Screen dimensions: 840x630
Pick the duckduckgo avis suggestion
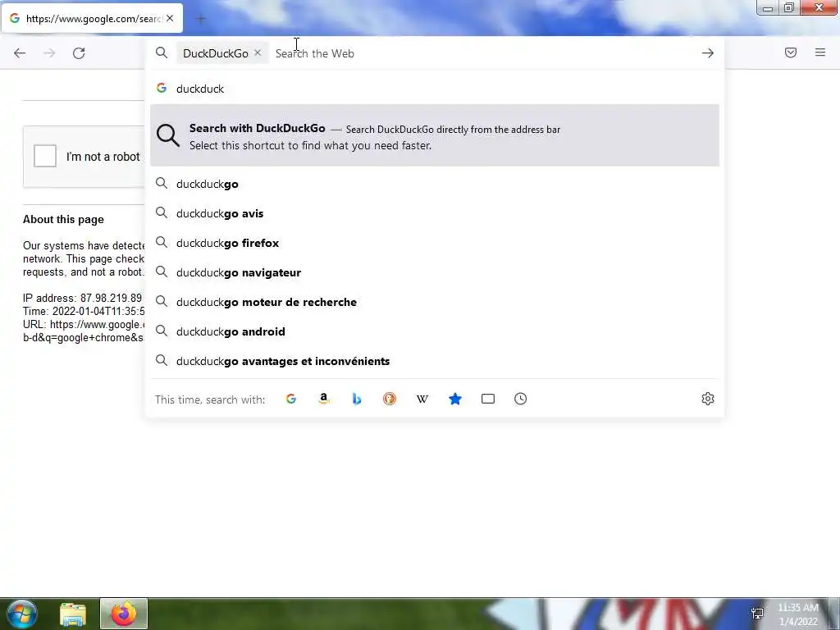point(435,213)
